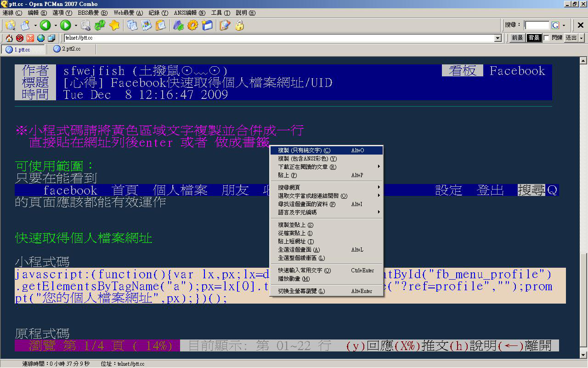
Task: Click the green double-arrow reconnect icon
Action: pyautogui.click(x=100, y=25)
